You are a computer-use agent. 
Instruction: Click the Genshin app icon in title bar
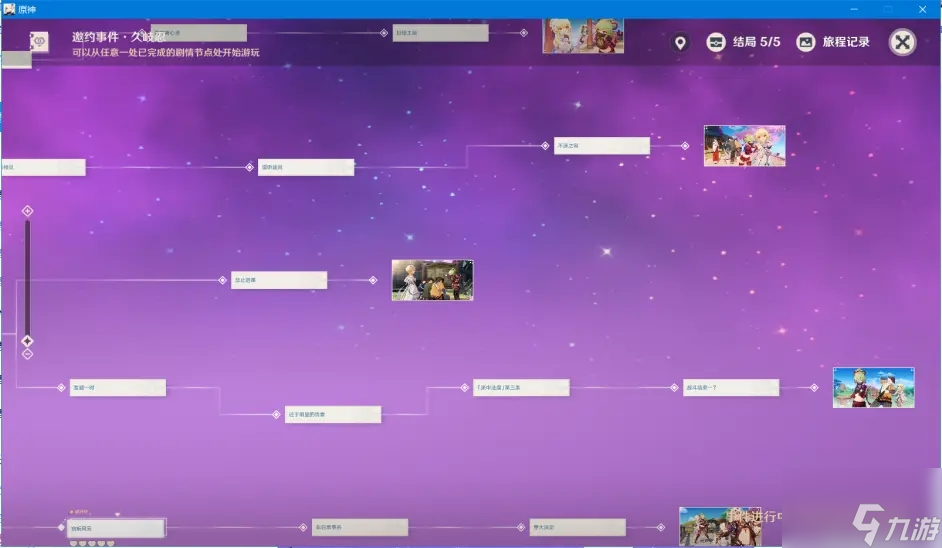(8, 8)
